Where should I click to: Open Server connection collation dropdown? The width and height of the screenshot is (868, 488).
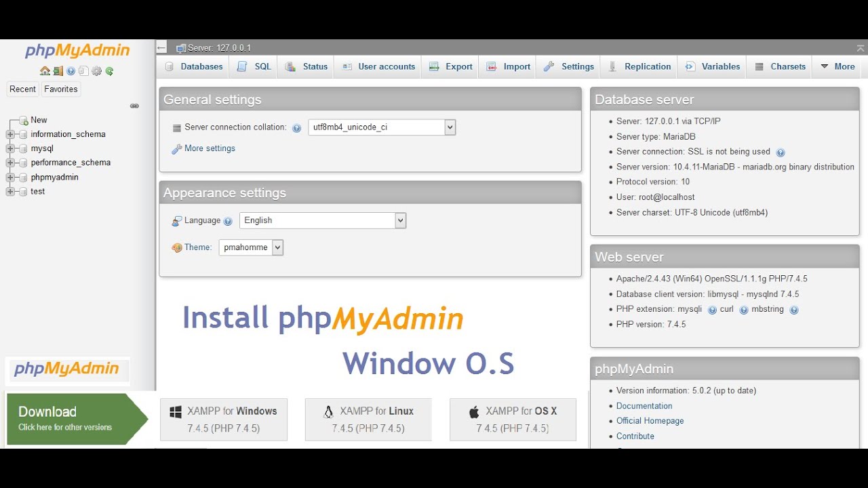382,127
